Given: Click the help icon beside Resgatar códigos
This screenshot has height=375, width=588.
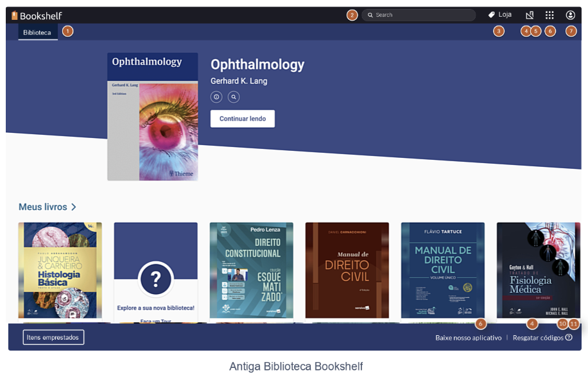Looking at the screenshot, I should tap(569, 337).
